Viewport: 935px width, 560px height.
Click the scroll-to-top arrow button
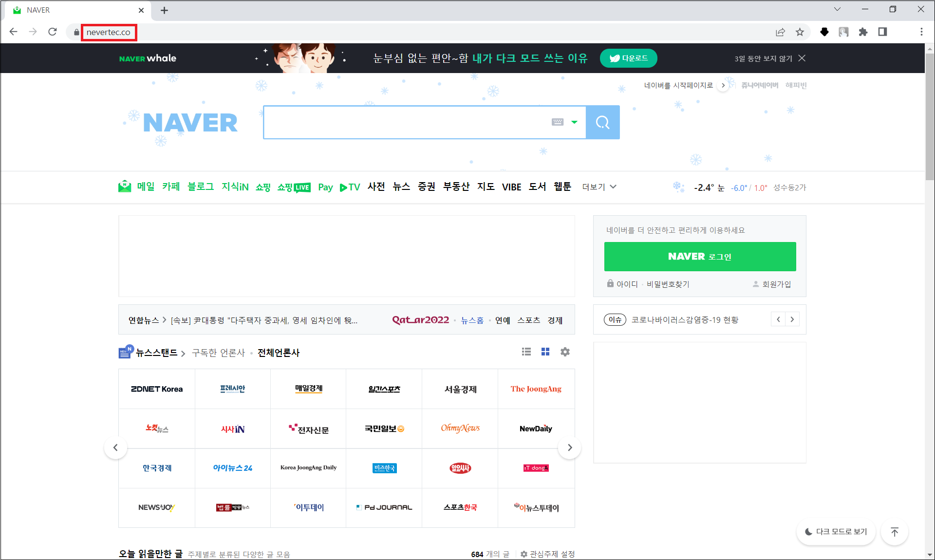(894, 532)
